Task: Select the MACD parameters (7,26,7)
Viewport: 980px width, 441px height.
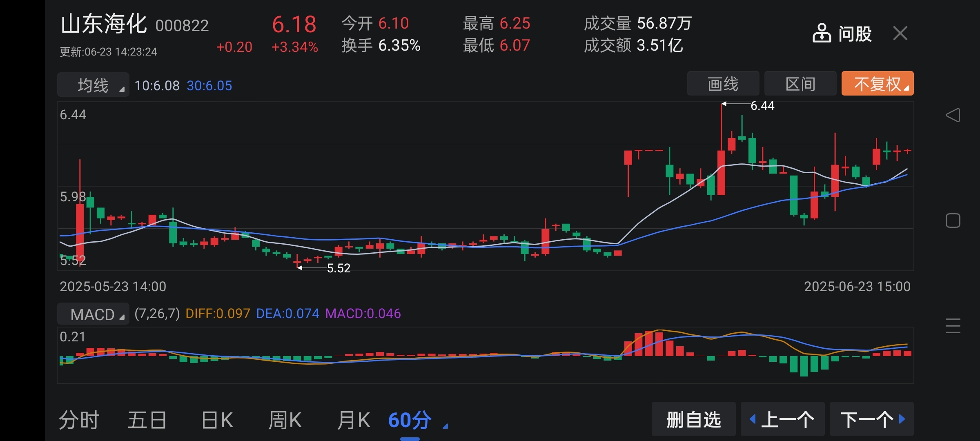Action: (157, 314)
